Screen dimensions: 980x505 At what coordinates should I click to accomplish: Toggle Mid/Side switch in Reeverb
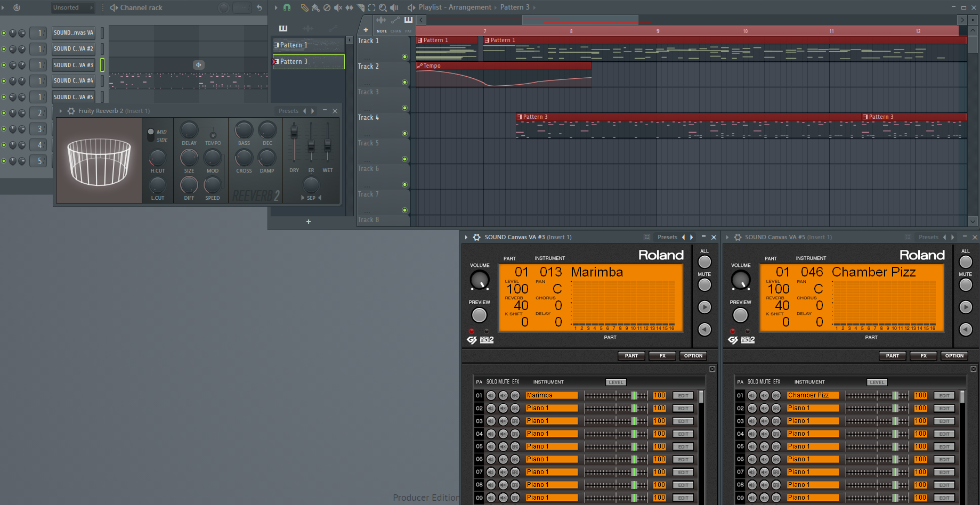point(151,135)
